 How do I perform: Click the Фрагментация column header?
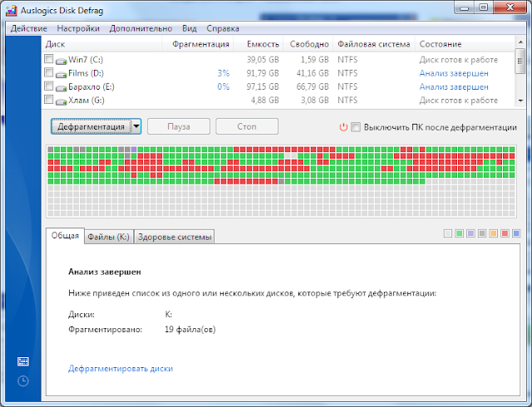198,44
